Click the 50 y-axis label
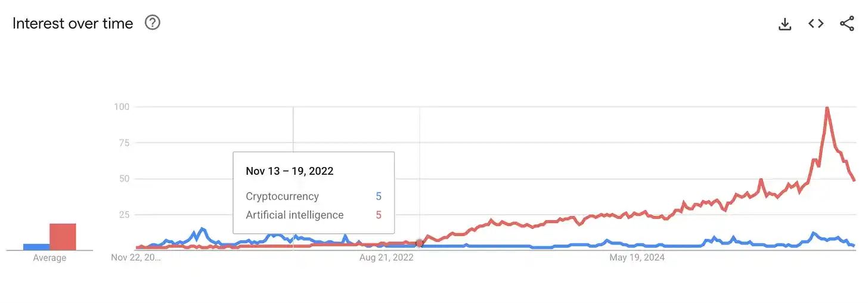Screen dimensions: 868x303 point(124,178)
